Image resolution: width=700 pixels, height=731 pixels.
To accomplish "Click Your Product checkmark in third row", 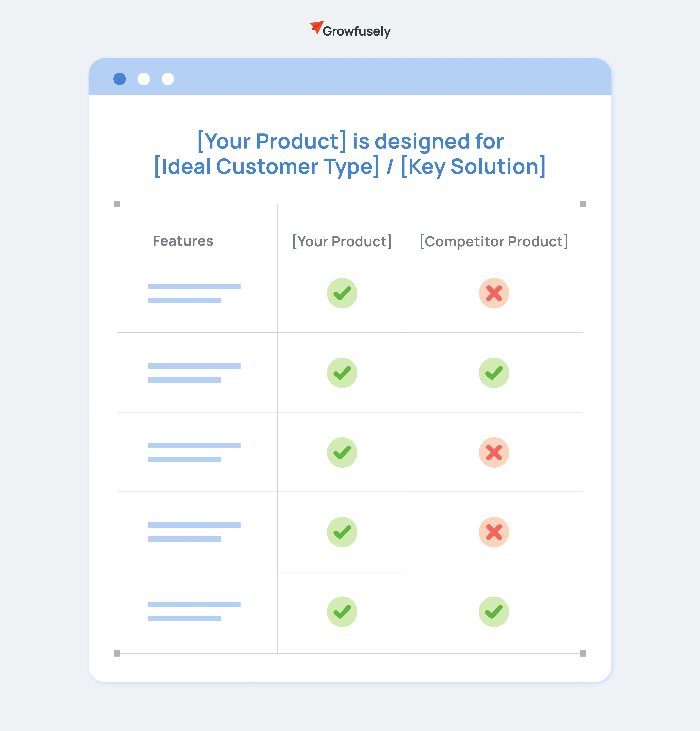I will pyautogui.click(x=342, y=452).
